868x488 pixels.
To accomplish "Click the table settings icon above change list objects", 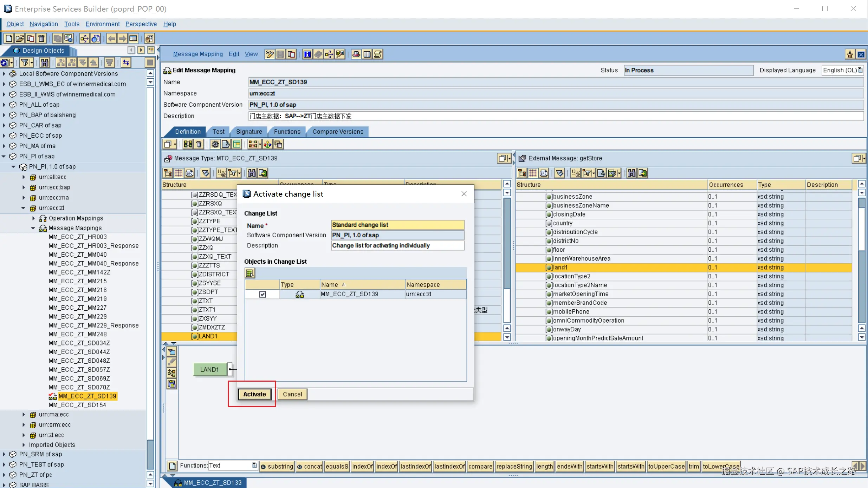I will click(x=250, y=273).
